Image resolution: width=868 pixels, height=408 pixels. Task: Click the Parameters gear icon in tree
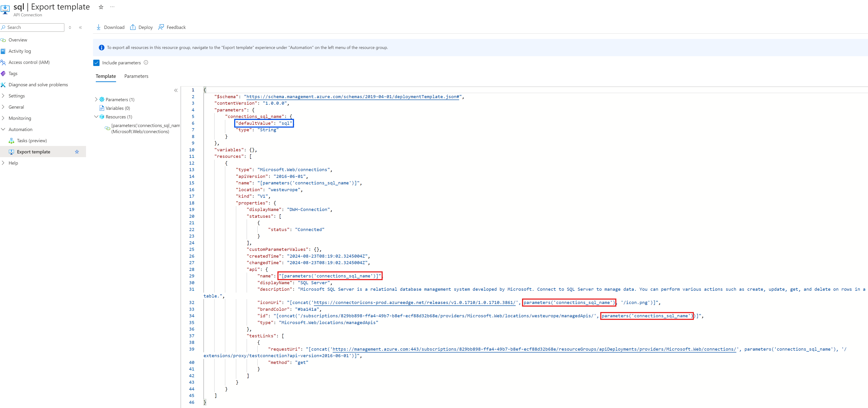point(102,99)
